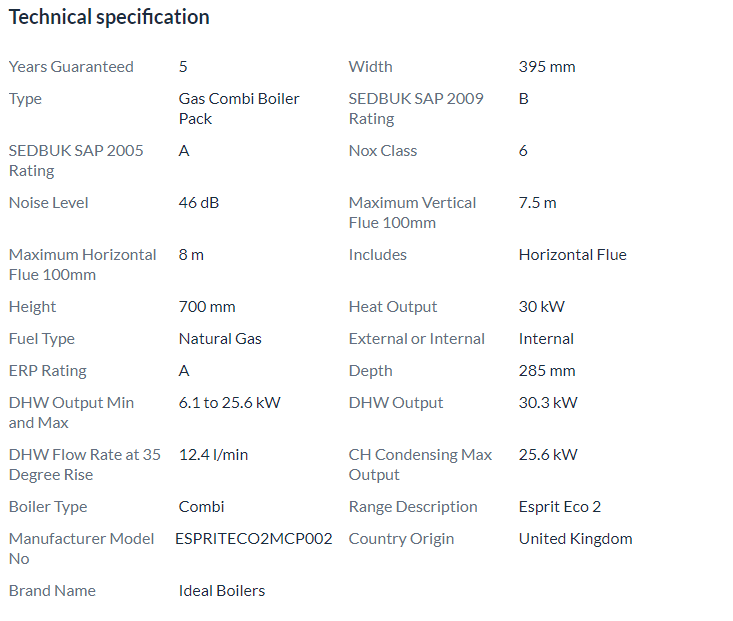Click the Heat Output label

click(x=392, y=307)
